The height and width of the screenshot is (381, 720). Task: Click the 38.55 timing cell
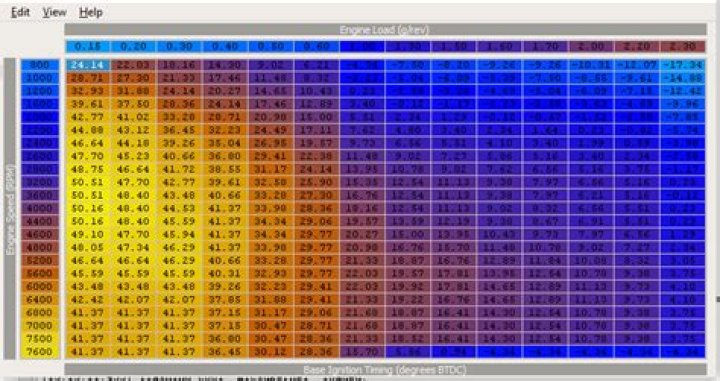[x=225, y=169]
